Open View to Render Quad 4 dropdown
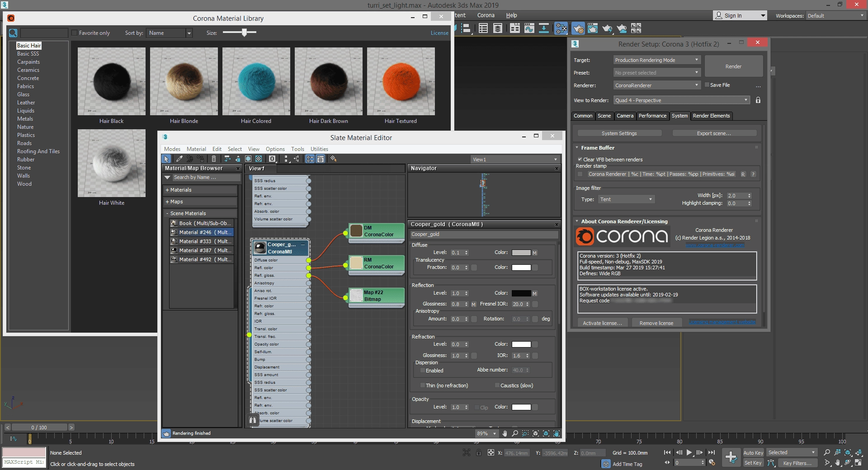Viewport: 868px width, 470px height. click(x=682, y=100)
